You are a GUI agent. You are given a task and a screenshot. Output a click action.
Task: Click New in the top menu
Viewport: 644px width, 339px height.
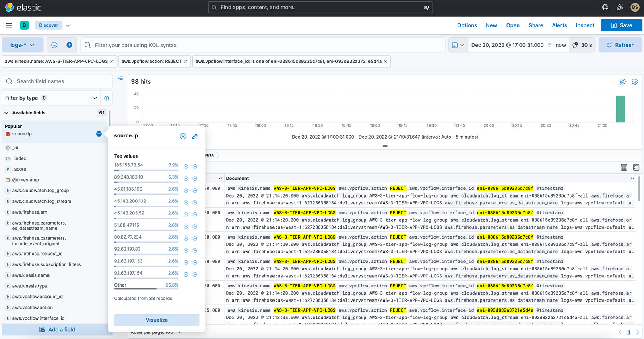[491, 25]
